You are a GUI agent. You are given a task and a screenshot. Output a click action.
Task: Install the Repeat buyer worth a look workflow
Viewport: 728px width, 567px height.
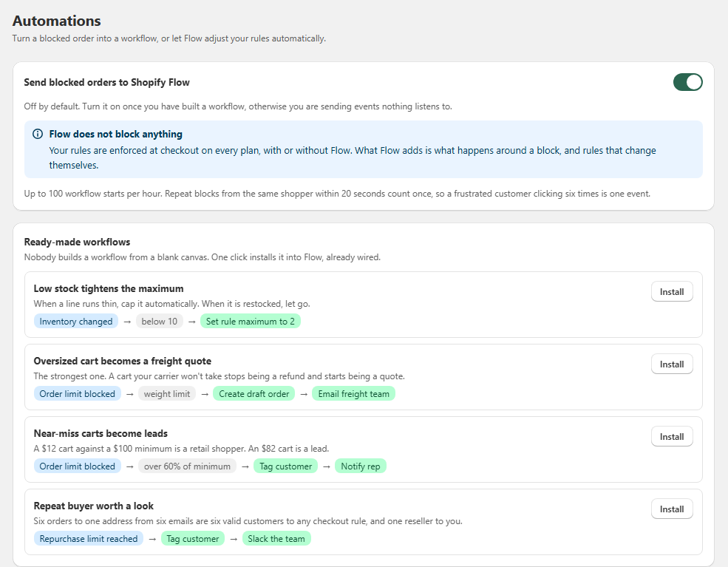672,509
